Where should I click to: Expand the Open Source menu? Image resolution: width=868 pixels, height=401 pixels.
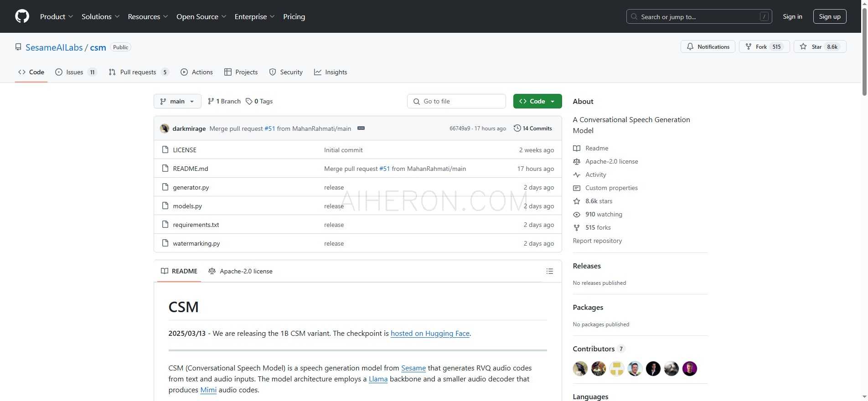point(201,16)
